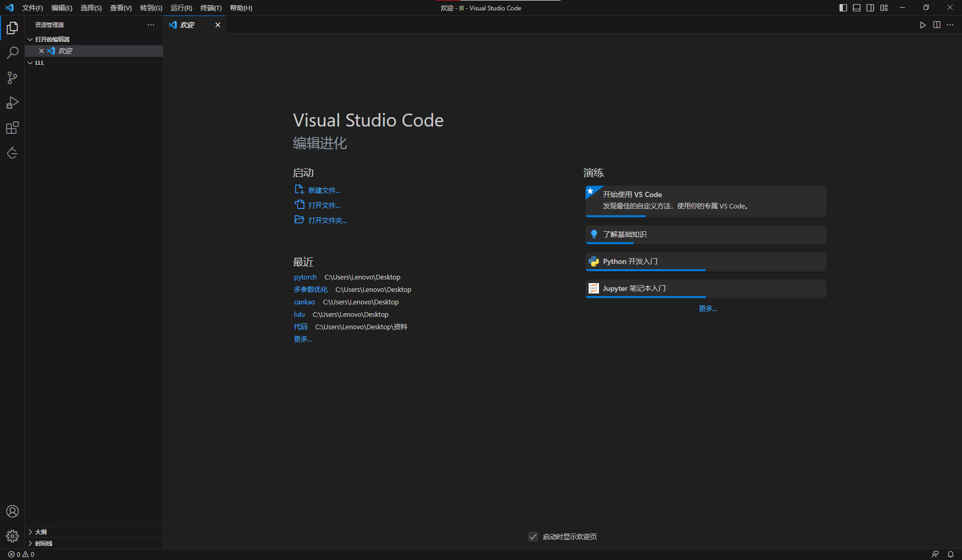The image size is (962, 560).
Task: Close the 欢迎 tab
Action: pyautogui.click(x=218, y=25)
